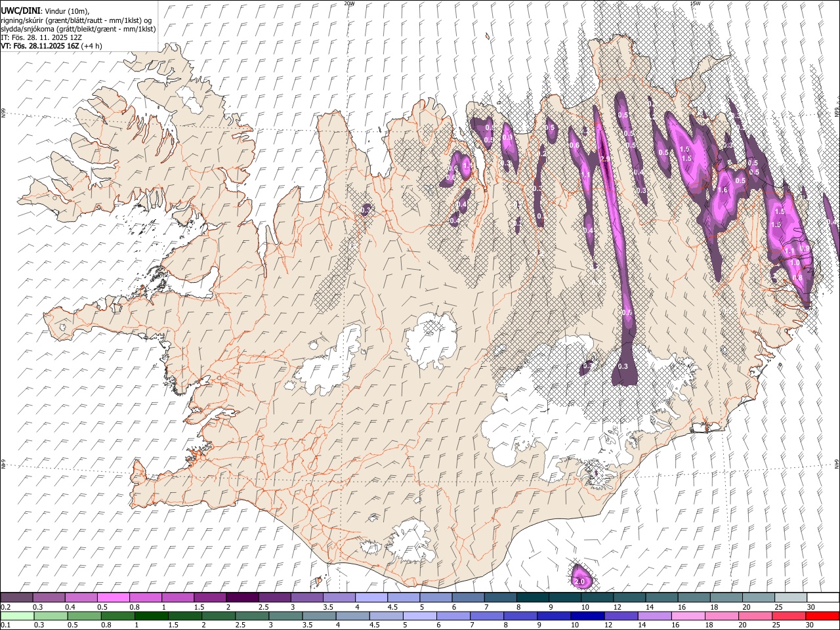This screenshot has width=840, height=630.
Task: Click the '20W' longitude label
Action: point(349,3)
